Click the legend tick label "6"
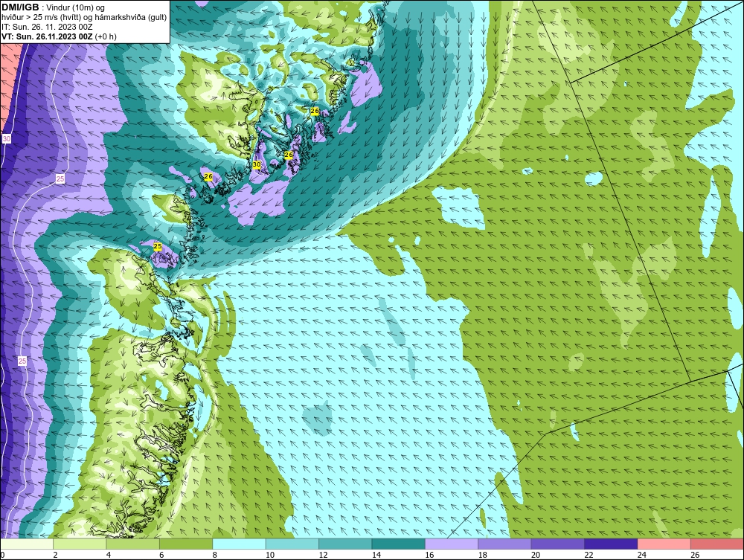Viewport: 744px width, 560px height. [161, 555]
